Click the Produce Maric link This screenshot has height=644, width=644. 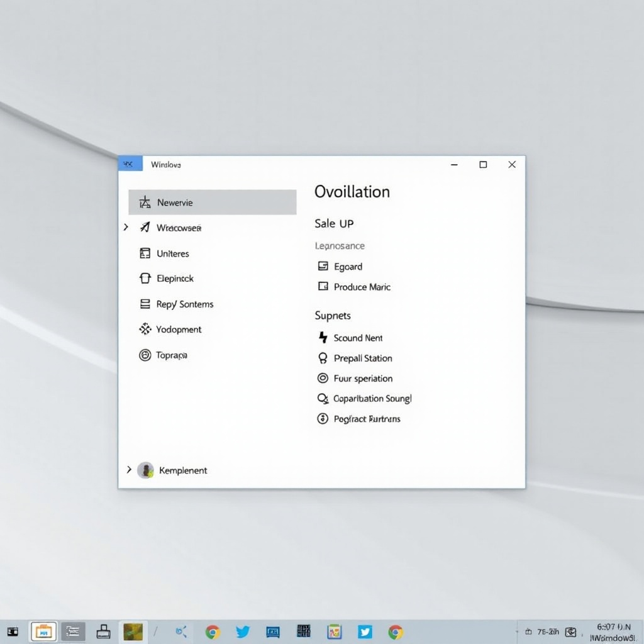[x=362, y=287]
